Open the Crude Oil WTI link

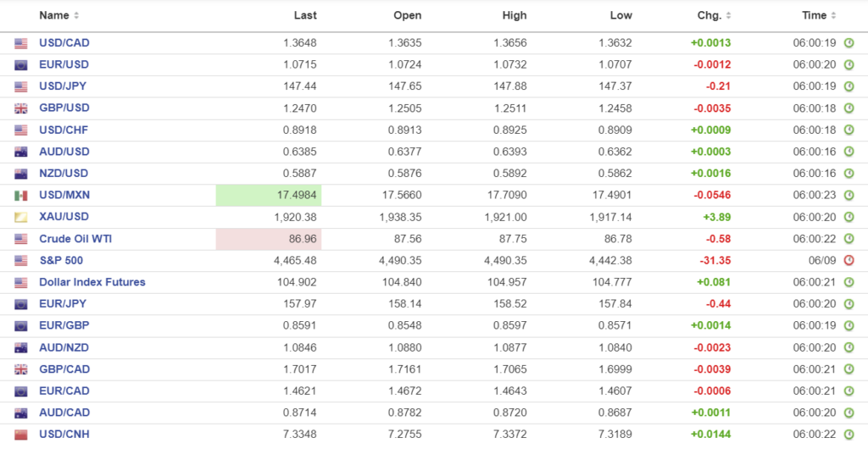pos(75,239)
